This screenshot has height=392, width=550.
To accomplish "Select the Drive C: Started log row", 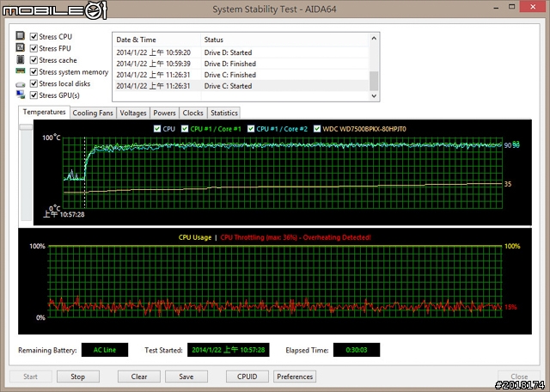I will point(241,86).
